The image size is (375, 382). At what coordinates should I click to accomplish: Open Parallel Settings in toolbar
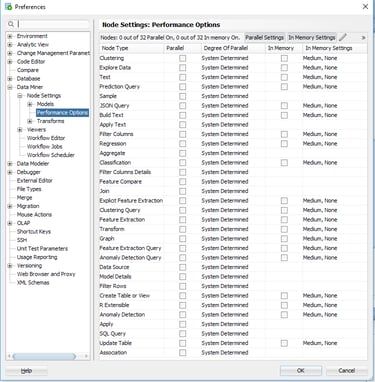pyautogui.click(x=265, y=38)
